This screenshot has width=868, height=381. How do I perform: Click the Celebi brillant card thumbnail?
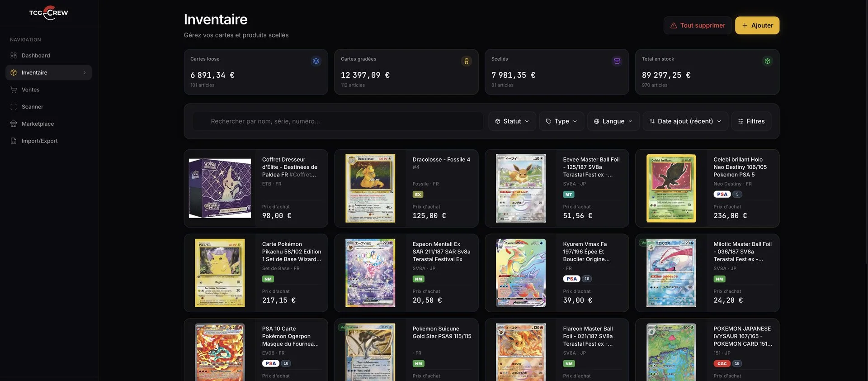671,188
